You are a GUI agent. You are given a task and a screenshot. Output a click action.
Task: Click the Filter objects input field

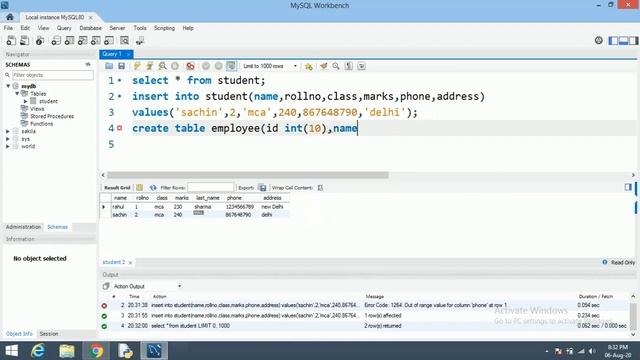53,75
